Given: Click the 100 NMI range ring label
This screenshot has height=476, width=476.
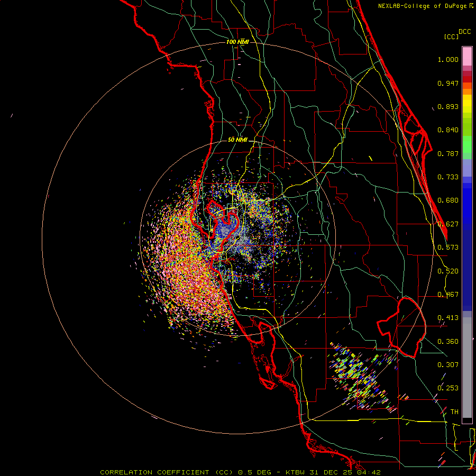Looking at the screenshot, I should (237, 42).
